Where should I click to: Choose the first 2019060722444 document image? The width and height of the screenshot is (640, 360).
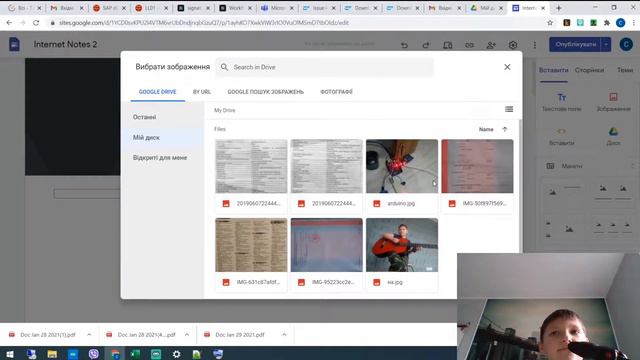251,166
